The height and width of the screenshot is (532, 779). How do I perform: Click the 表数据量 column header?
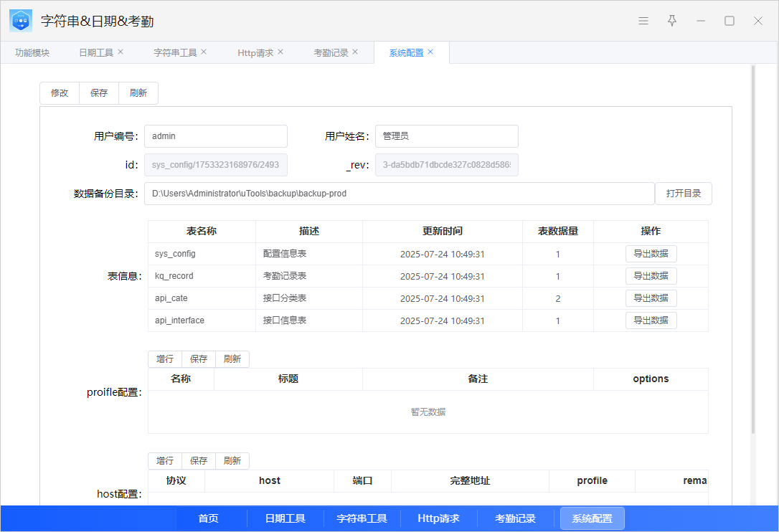coord(558,232)
